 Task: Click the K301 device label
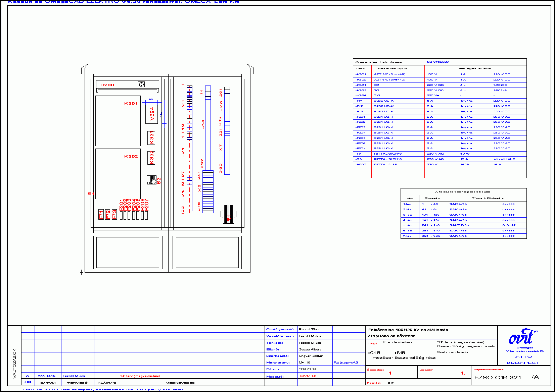coord(131,103)
